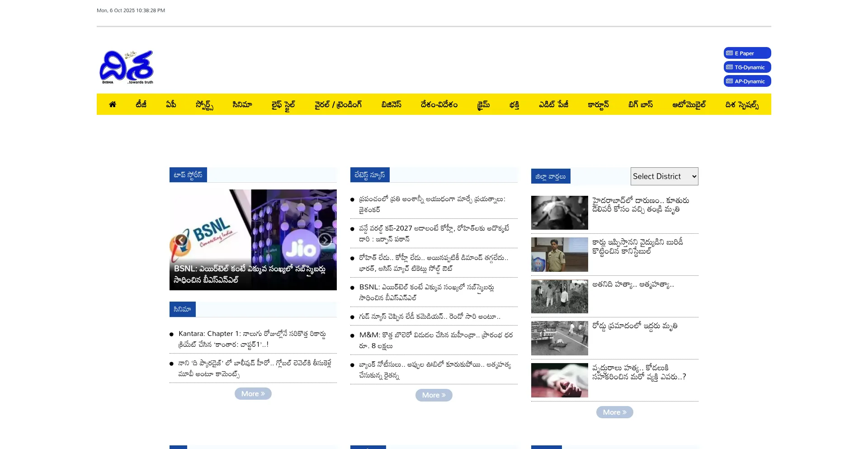
Task: Click the Disha logo
Action: 127,67
